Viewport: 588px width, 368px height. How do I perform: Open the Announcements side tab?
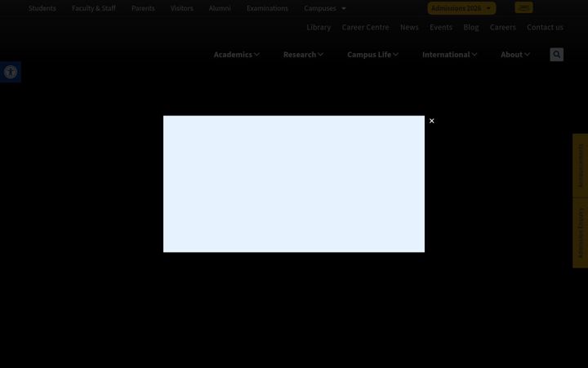coord(581,165)
